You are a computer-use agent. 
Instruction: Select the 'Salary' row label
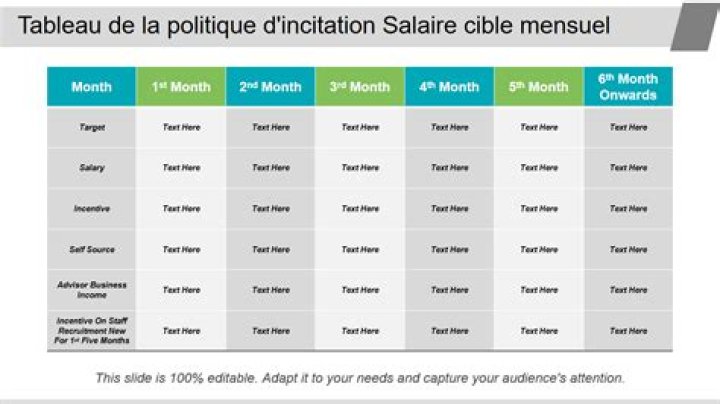click(92, 168)
